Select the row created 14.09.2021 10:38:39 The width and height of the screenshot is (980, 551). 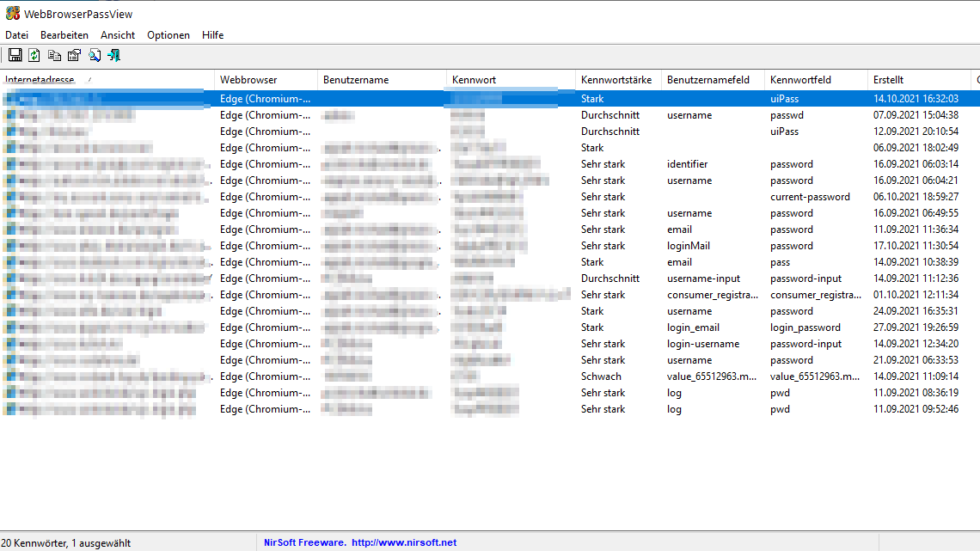click(490, 262)
